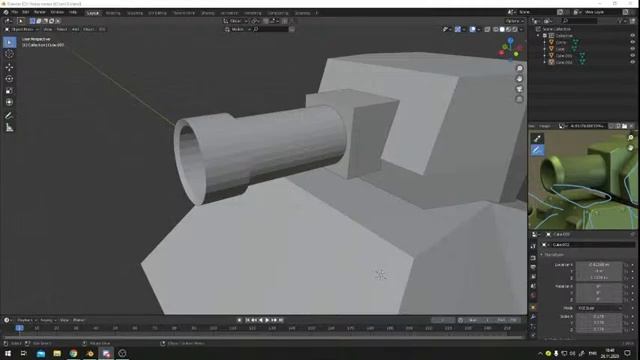Open the overlays dropdown arrow
The image size is (640, 360).
point(478,29)
